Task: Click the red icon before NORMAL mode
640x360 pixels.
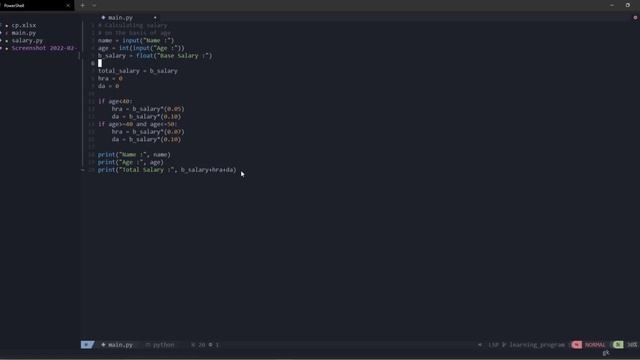Action: 576,345
